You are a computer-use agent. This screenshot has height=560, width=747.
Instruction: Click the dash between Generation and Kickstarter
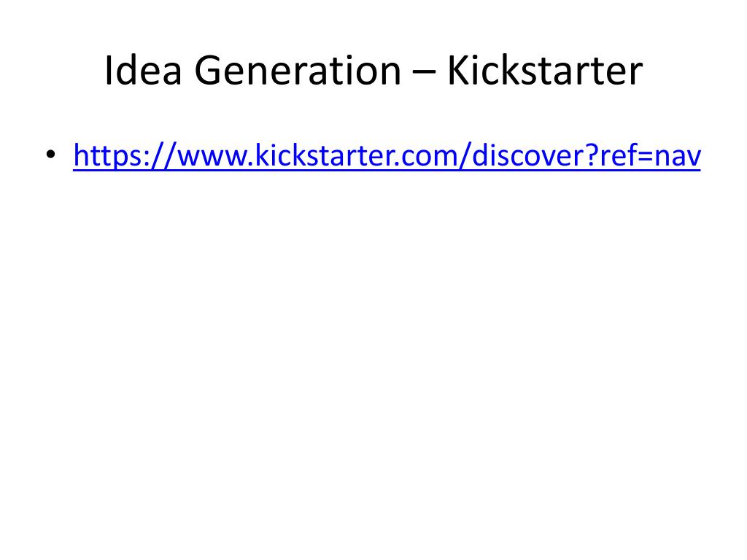tap(424, 72)
